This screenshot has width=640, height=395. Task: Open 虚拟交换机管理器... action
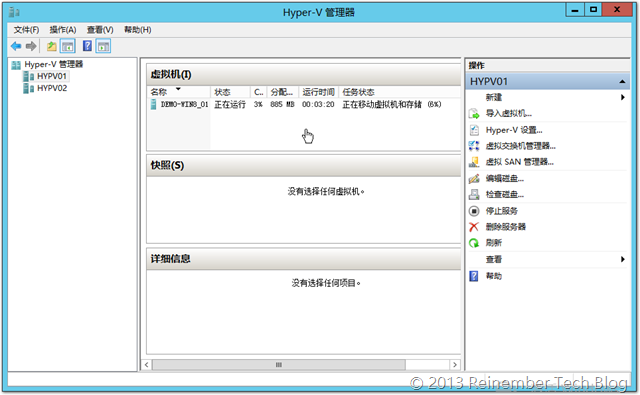click(x=520, y=146)
